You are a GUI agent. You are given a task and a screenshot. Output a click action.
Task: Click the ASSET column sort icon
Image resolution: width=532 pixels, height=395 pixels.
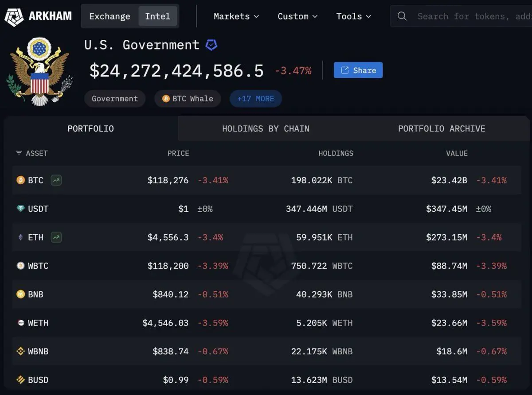pos(19,153)
